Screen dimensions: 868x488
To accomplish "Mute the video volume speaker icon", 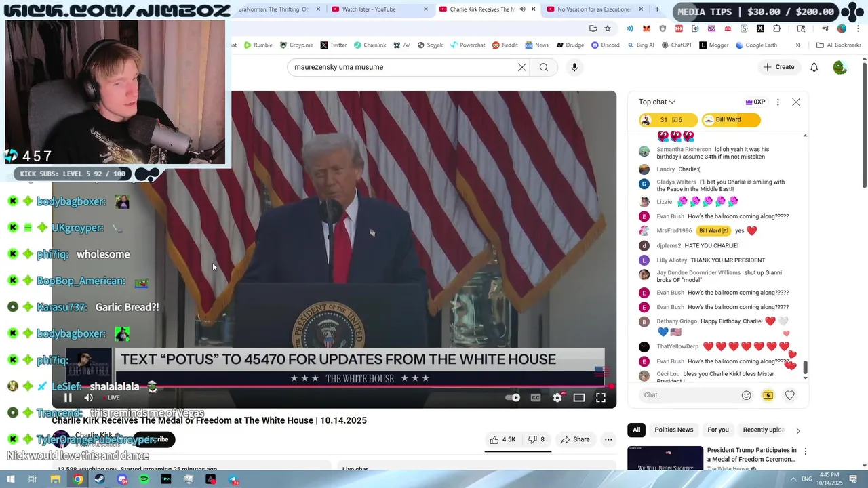I will coord(88,398).
